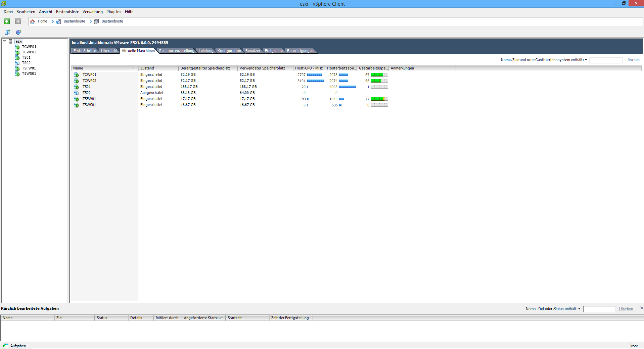Open the Hilfe menu
644x349 pixels.
coord(129,12)
